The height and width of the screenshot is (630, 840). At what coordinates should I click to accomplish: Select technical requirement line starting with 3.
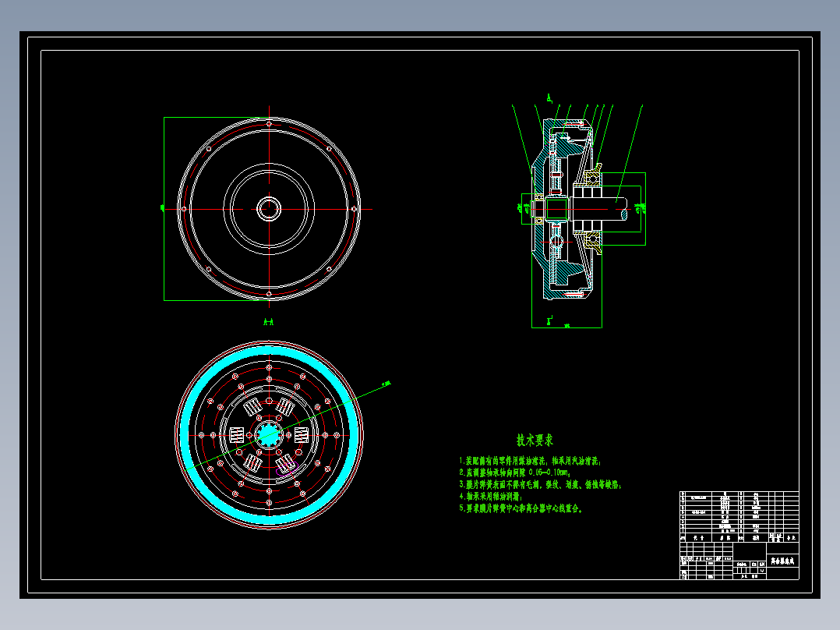tap(540, 485)
